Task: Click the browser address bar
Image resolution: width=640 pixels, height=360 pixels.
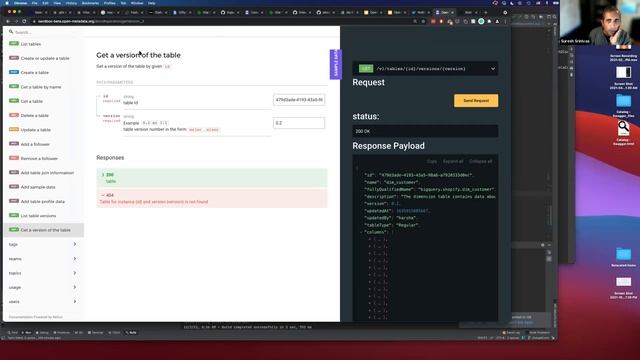Action: tap(220, 21)
